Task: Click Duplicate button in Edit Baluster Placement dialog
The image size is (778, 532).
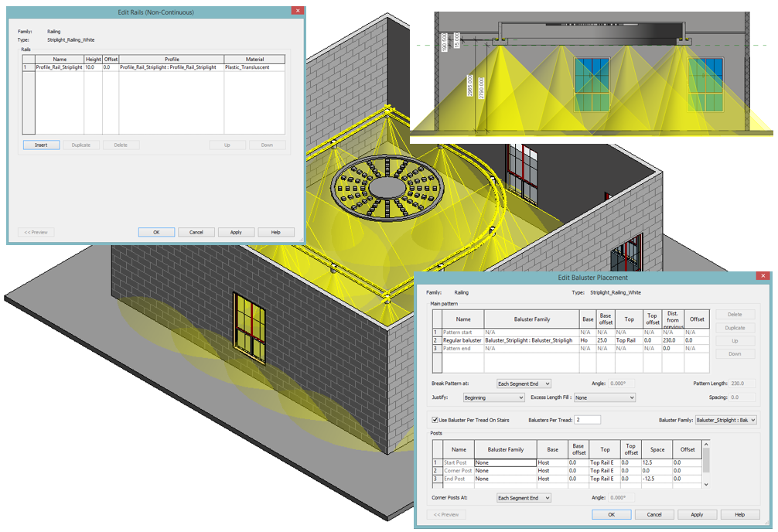Action: click(x=735, y=328)
